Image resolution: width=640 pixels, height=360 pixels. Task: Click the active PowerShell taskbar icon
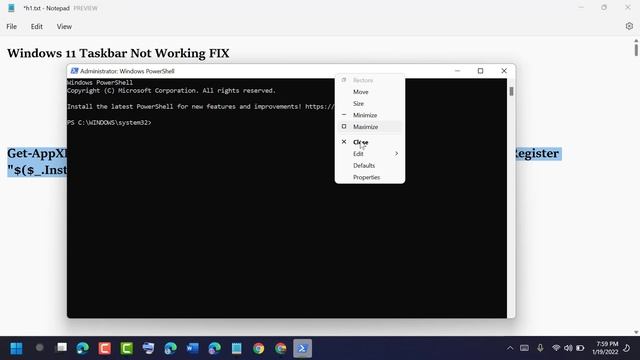coord(302,348)
